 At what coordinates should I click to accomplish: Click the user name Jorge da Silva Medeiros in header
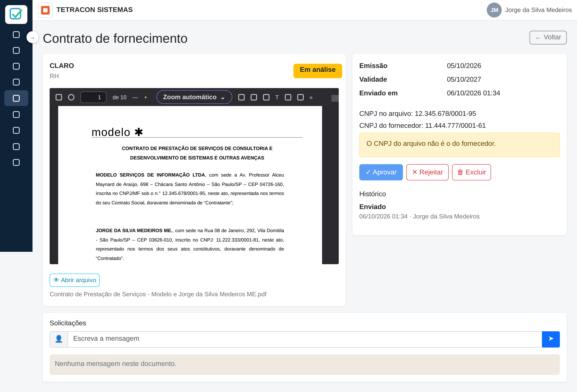539,10
